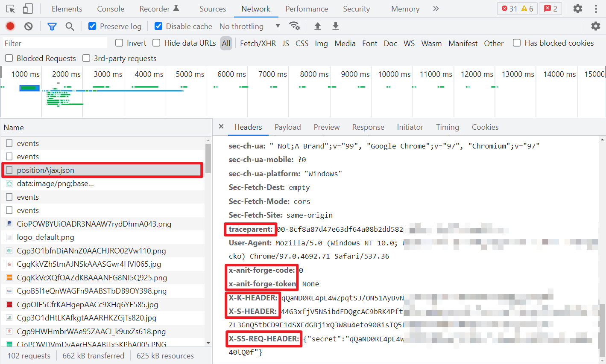
Task: Switch to the Payload tab
Action: click(288, 127)
